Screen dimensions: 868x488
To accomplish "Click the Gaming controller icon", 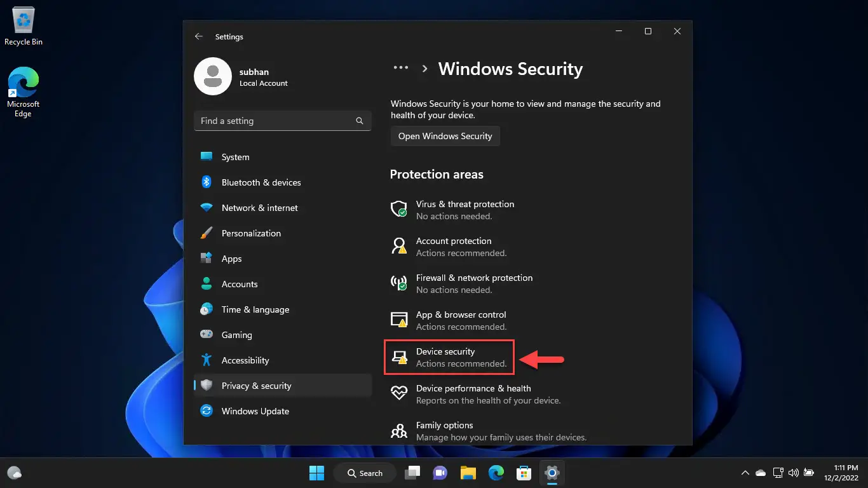I will click(207, 334).
